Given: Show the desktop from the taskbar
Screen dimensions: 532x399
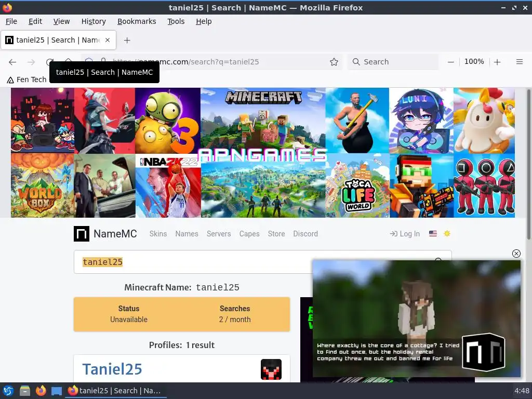Looking at the screenshot, I should [56, 391].
